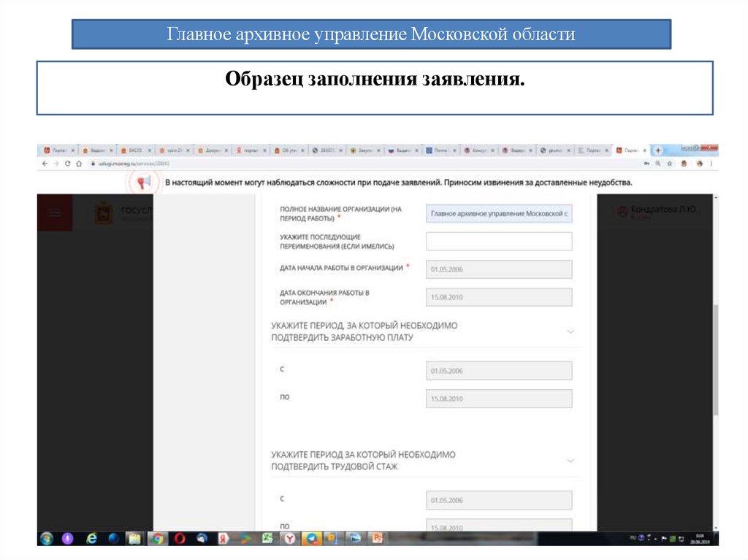Switch to the glavno... browser tab
Screen dimensions: 748x560
555,150
